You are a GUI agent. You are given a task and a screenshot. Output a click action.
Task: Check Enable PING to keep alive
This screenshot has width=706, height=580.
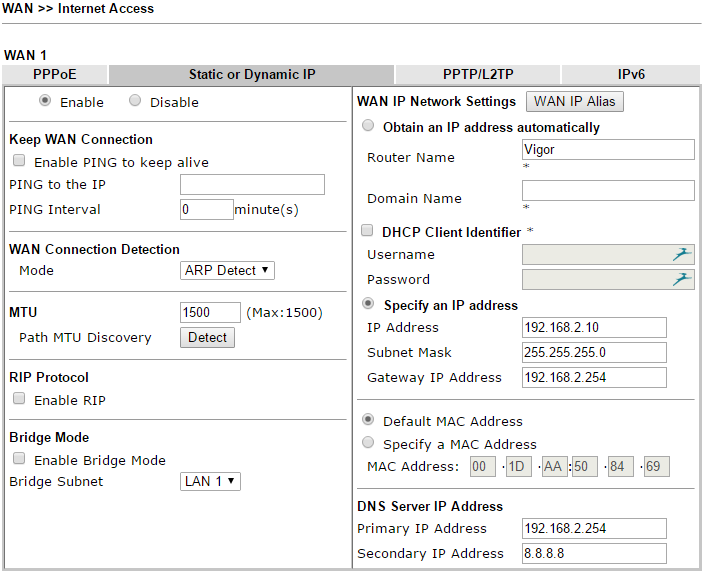19,160
